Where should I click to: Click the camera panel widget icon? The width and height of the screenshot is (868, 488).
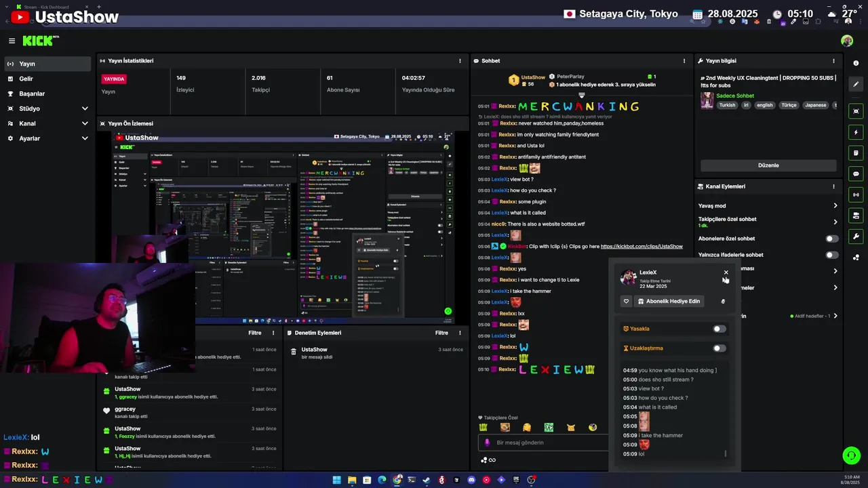click(856, 216)
